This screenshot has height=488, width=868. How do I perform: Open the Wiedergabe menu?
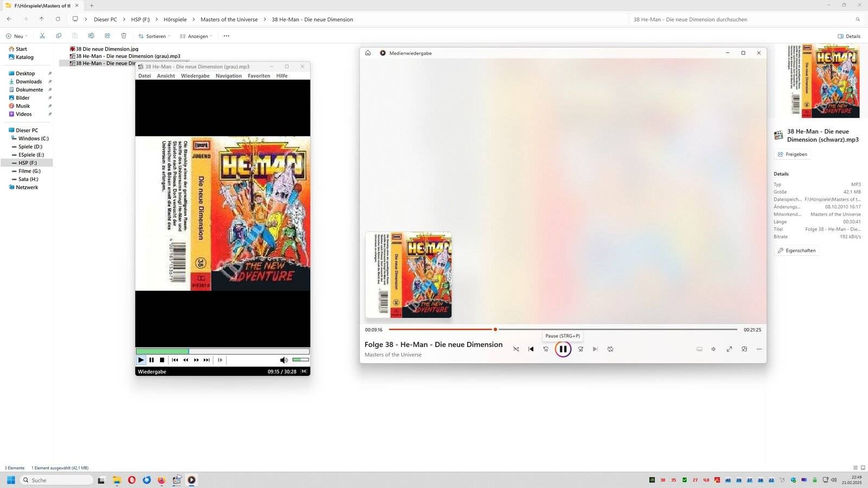click(x=195, y=76)
